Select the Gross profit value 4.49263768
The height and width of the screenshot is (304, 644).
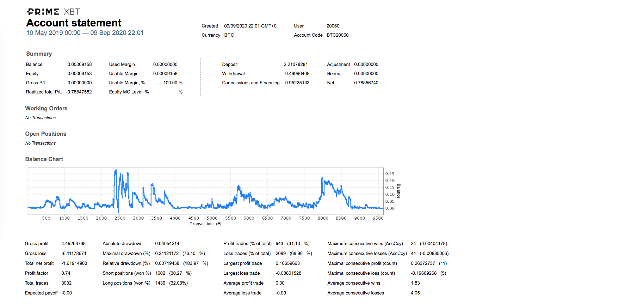pos(73,244)
